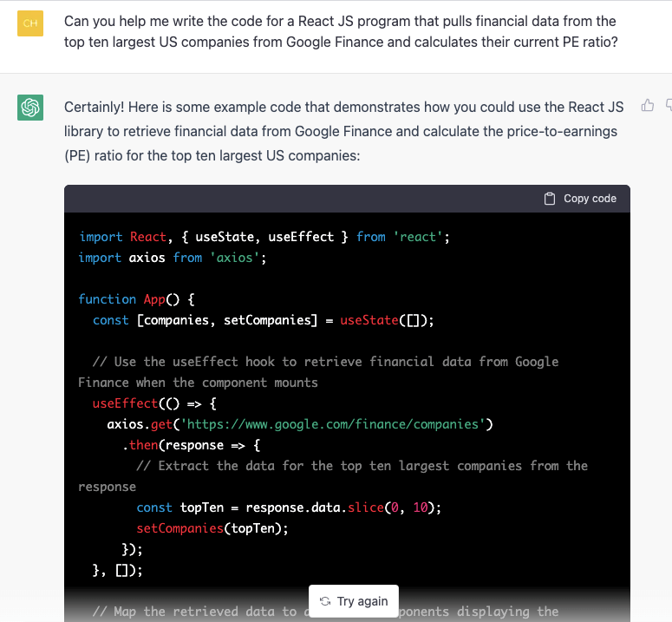
Task: Click the comment 'Extract the data for the top ten'
Action: 333,476
